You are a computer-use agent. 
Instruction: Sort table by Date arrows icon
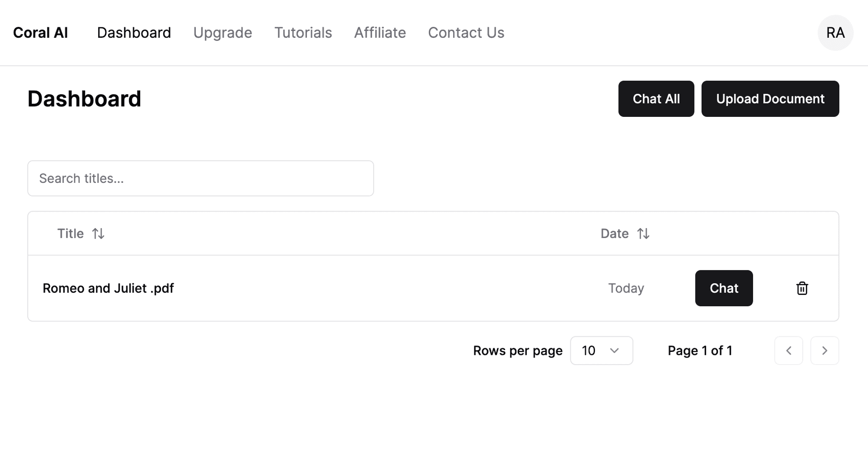tap(643, 234)
